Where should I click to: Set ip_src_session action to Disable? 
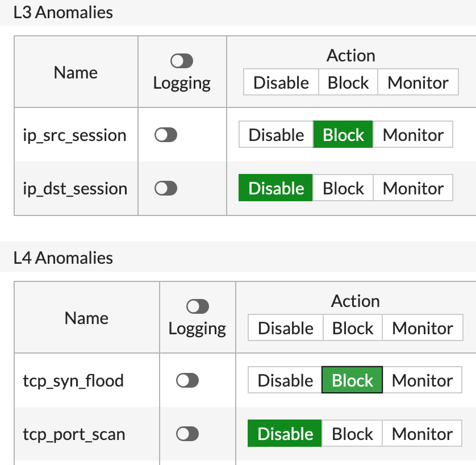point(276,135)
